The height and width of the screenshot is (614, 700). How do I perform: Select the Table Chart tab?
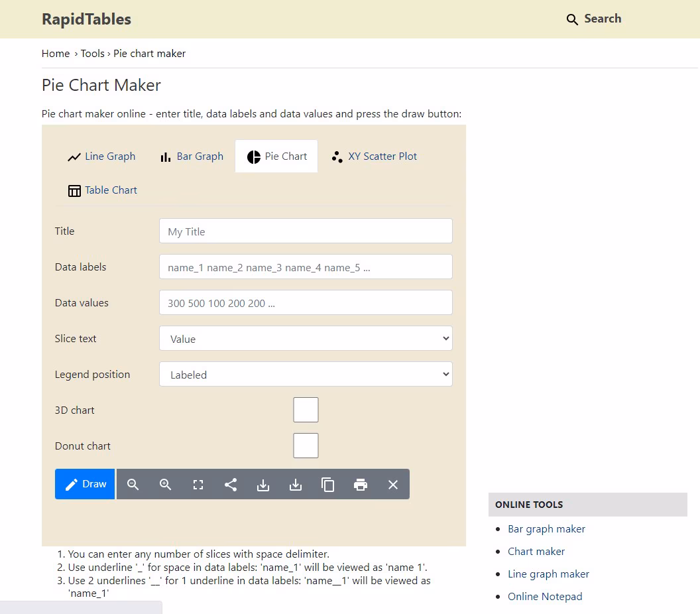pyautogui.click(x=103, y=190)
